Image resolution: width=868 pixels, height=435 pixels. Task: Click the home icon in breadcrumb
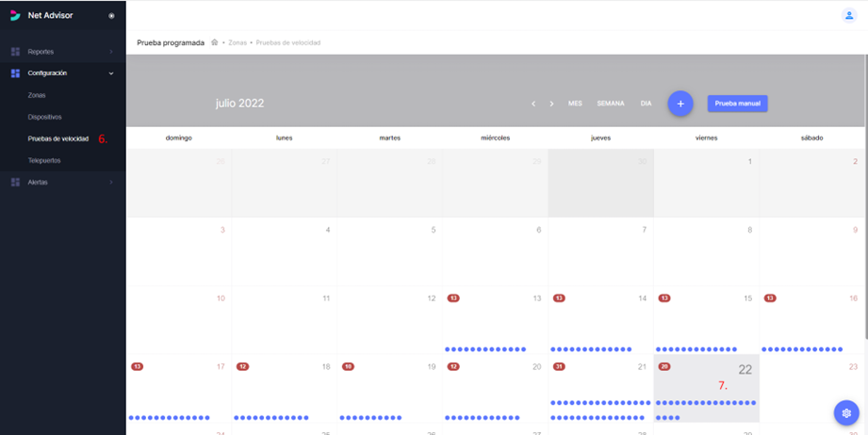[x=215, y=42]
